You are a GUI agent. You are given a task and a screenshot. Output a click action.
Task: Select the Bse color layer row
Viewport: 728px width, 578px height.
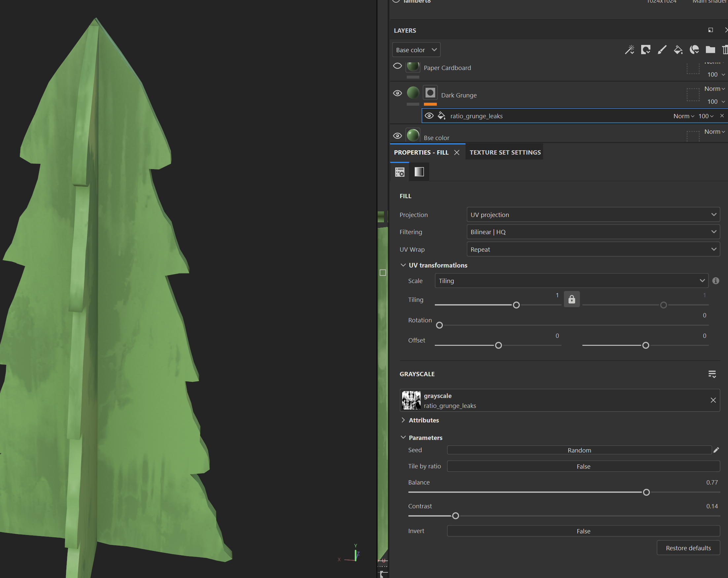point(559,135)
